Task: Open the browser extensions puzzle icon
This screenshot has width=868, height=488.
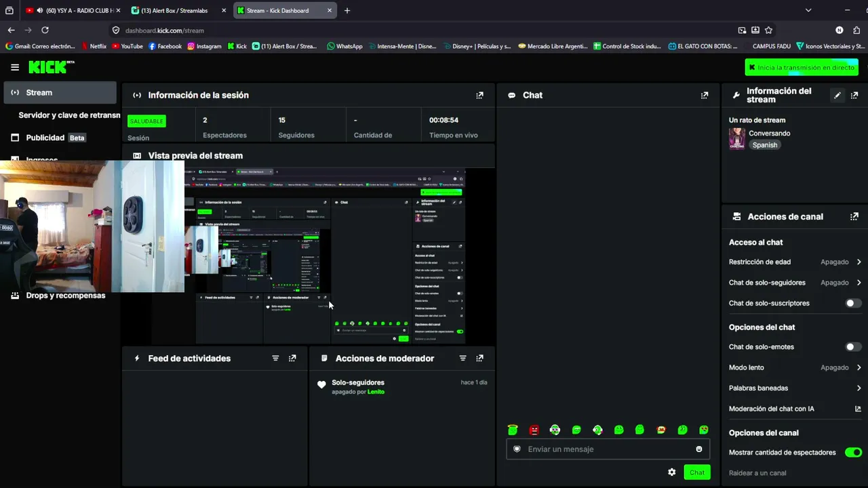Action: tap(856, 30)
